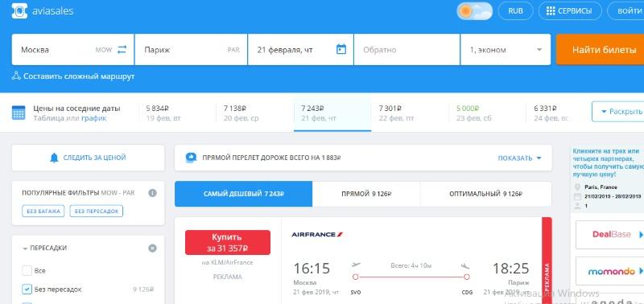Click Купить за 31 357₽ button
The height and width of the screenshot is (304, 644).
228,242
